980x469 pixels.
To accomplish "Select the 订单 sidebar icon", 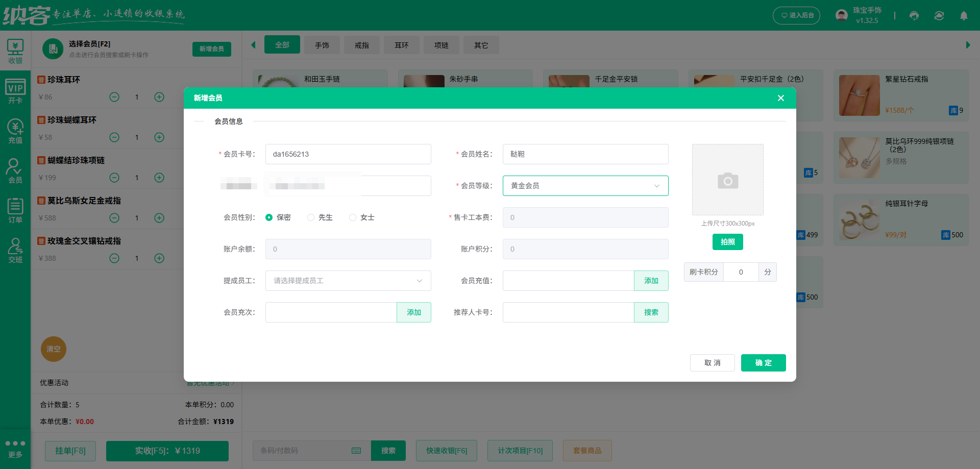I will pyautogui.click(x=15, y=210).
